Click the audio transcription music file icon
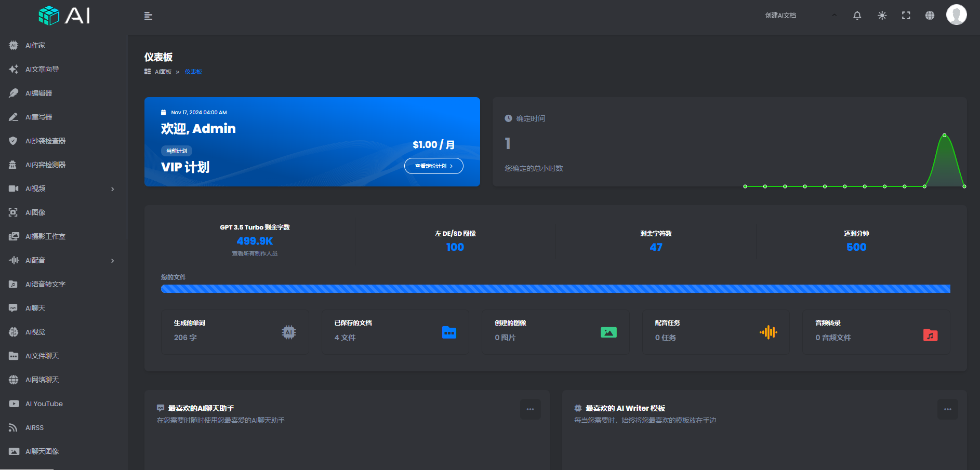The image size is (980, 470). pos(930,335)
